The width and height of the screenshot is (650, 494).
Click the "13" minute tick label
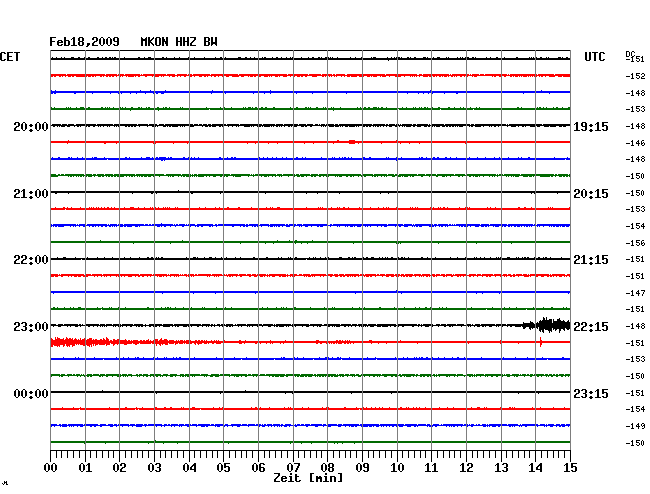[501, 468]
